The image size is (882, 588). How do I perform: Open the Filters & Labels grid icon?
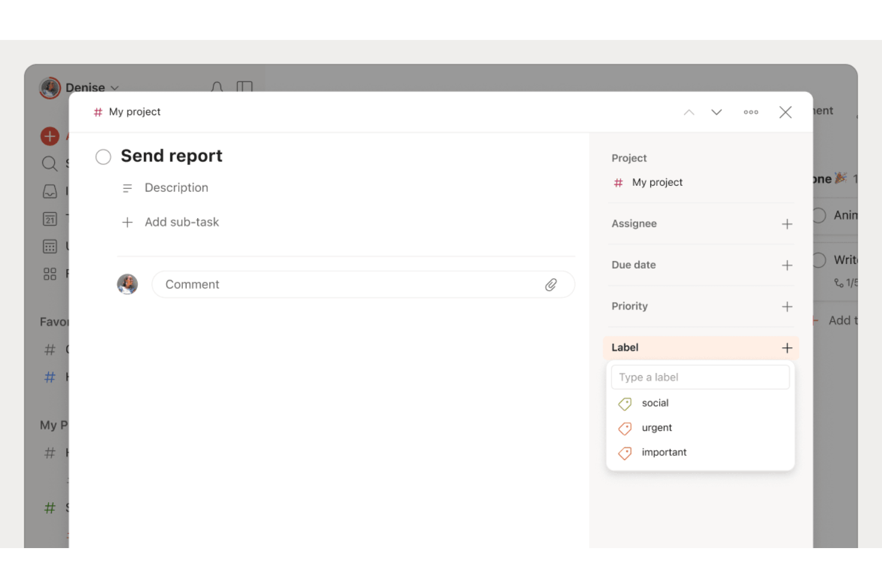(49, 273)
